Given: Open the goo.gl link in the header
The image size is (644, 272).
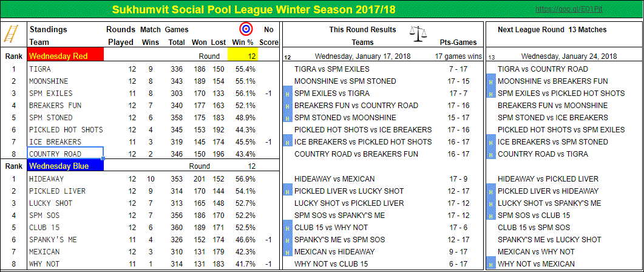Looking at the screenshot, I should pyautogui.click(x=569, y=8).
